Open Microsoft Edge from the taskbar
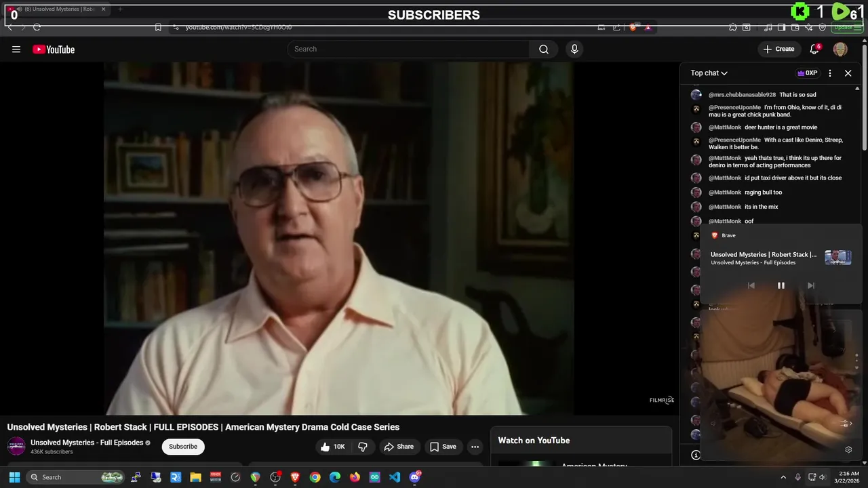Viewport: 868px width, 488px height. (x=335, y=477)
